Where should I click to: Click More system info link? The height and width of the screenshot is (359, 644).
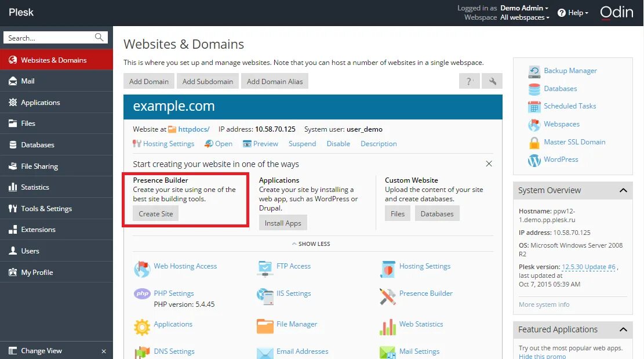[x=544, y=304]
